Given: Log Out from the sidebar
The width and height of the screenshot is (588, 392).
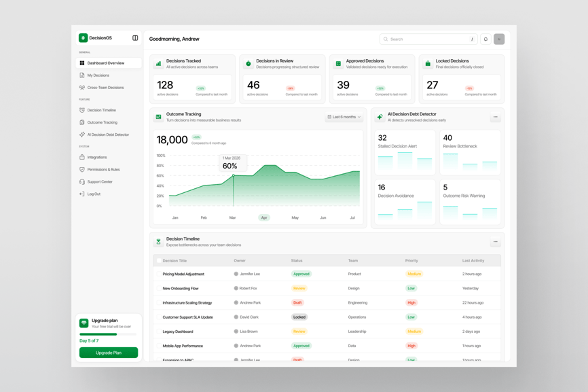Looking at the screenshot, I should click(x=94, y=194).
